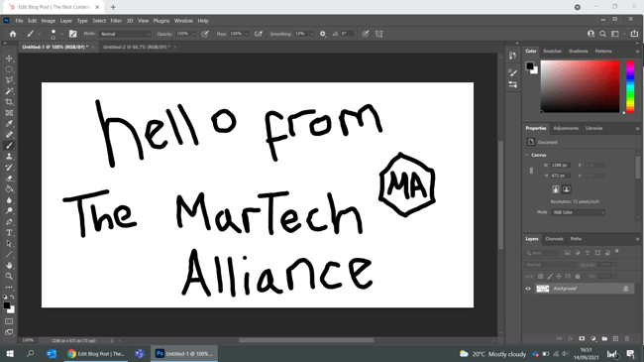Screen dimensions: 644x362
Task: Select the Paint Bucket tool
Action: 9,189
